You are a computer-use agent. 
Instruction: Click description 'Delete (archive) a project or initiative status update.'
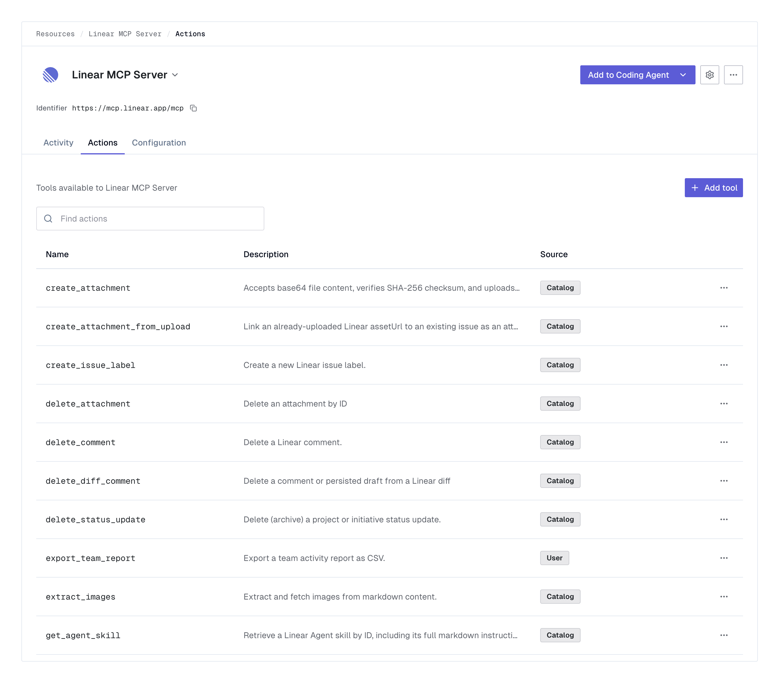(342, 519)
